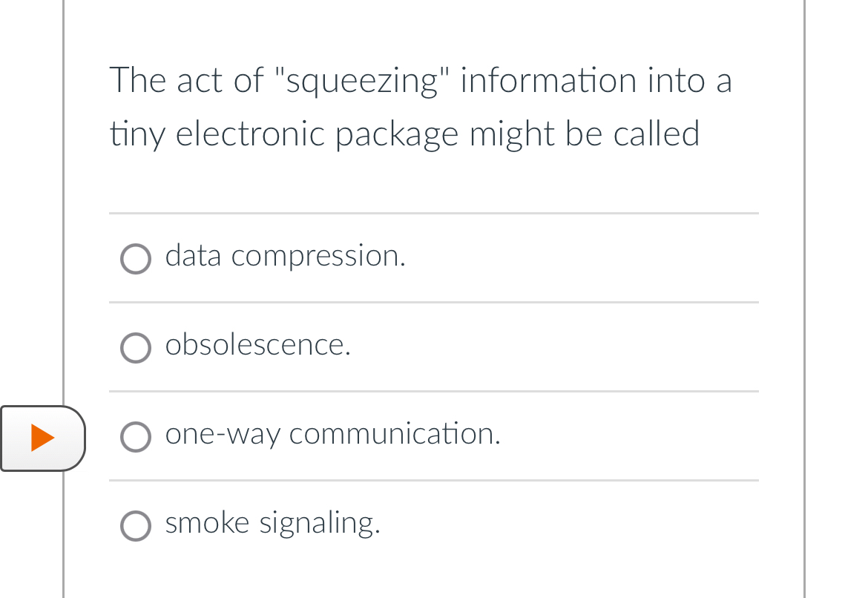Select the "one-way communication." radio button

click(136, 437)
